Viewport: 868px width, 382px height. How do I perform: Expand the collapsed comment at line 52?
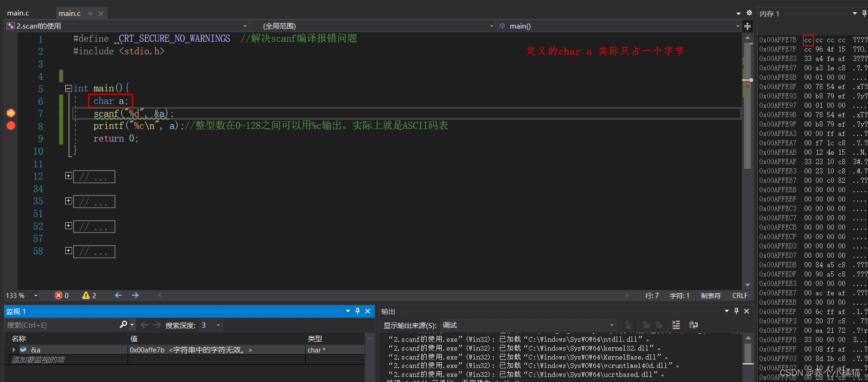pos(68,226)
